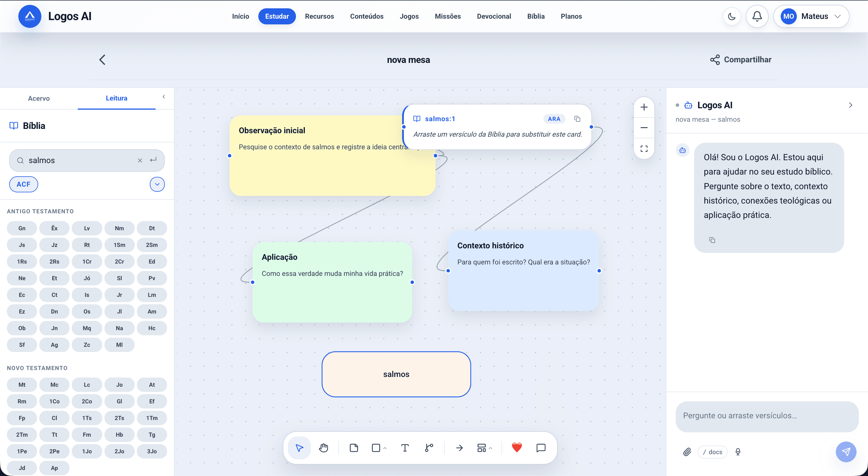Select the comment tool
Image resolution: width=868 pixels, height=476 pixels.
(x=541, y=448)
